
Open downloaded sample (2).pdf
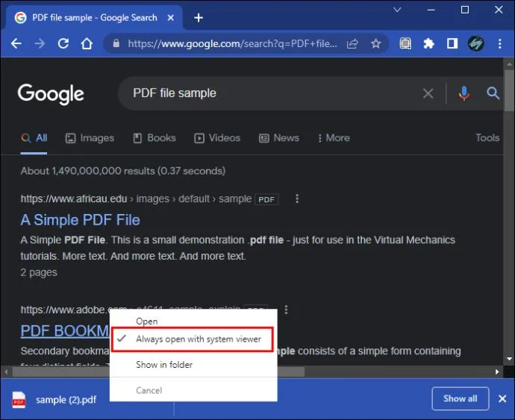click(66, 400)
